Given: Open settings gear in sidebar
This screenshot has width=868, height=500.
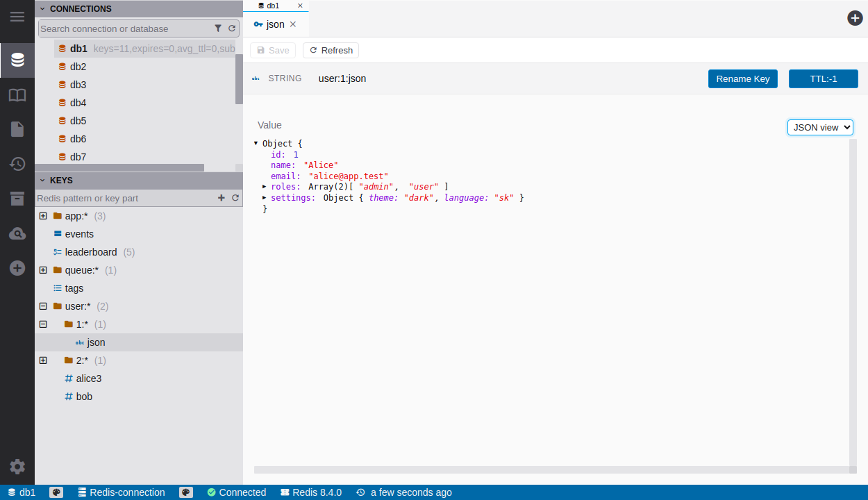Looking at the screenshot, I should 17,467.
